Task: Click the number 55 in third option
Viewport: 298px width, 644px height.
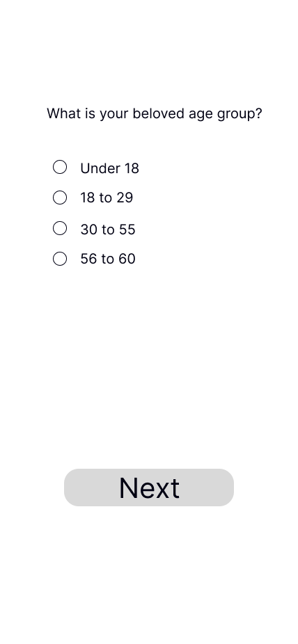Action: coord(127,230)
